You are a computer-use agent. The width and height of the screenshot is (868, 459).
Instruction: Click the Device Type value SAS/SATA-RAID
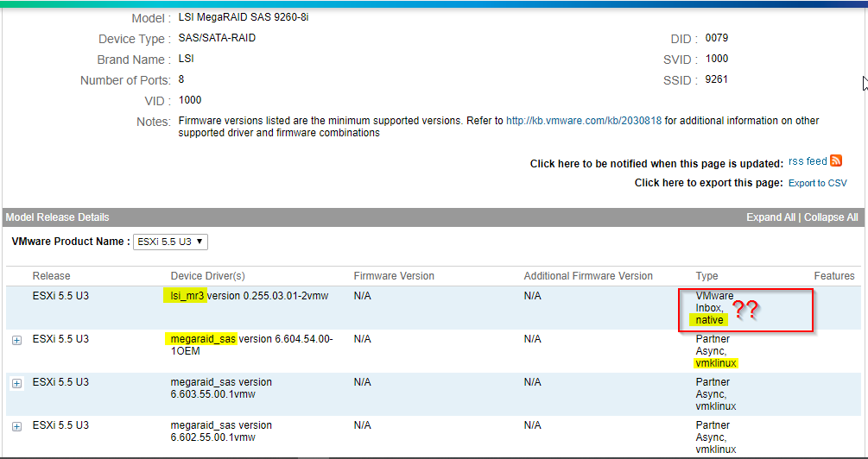pos(217,38)
